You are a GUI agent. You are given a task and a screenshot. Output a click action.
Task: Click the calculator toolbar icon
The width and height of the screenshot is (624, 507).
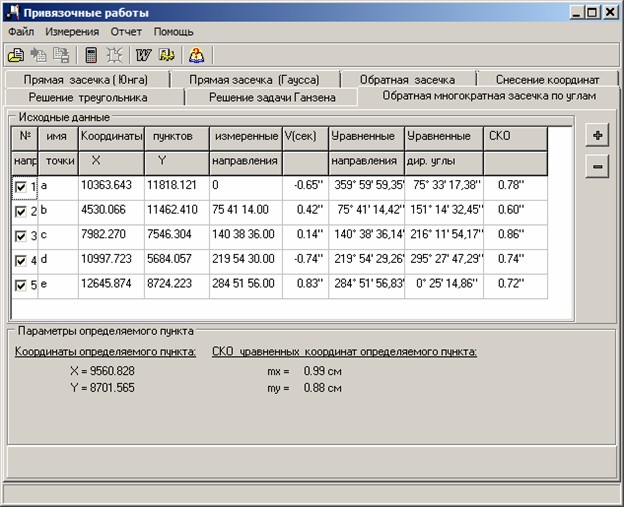tap(91, 55)
